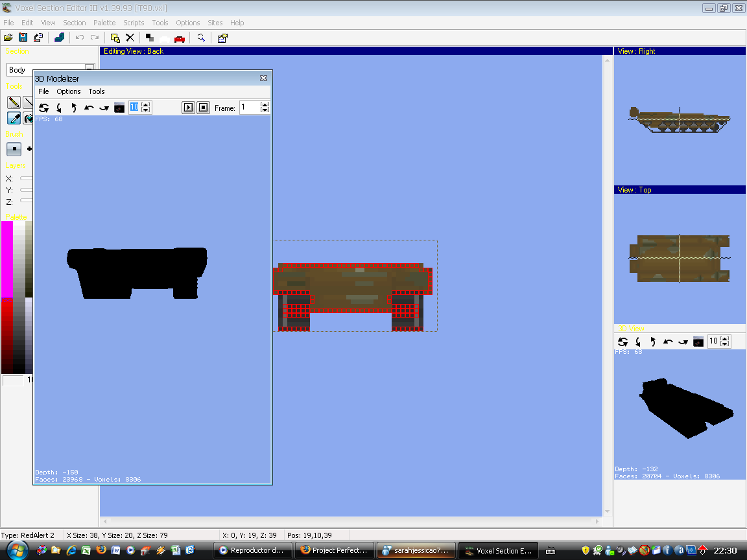The height and width of the screenshot is (560, 747).
Task: Select the Eyedropper color picker tool
Action: tap(14, 118)
